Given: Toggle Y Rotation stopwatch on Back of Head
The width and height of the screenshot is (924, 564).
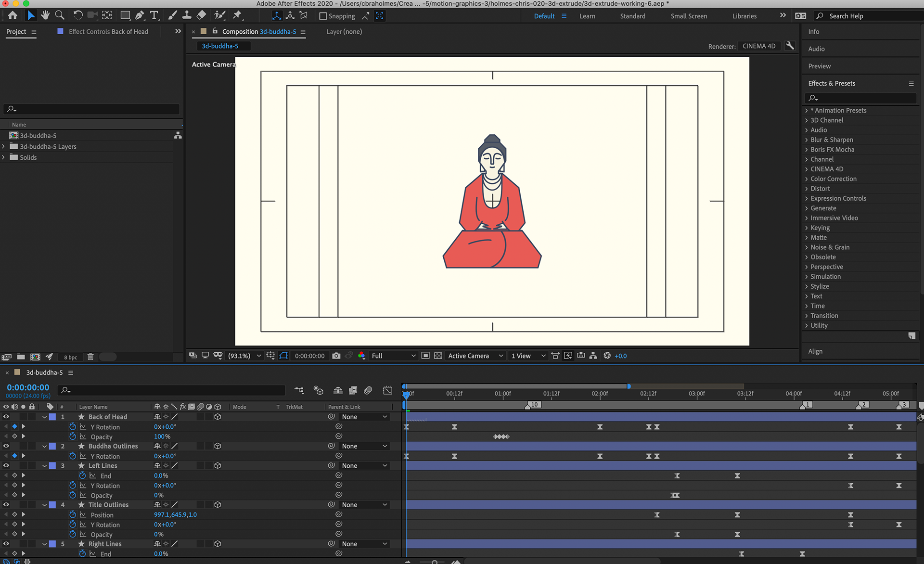Looking at the screenshot, I should click(x=73, y=427).
